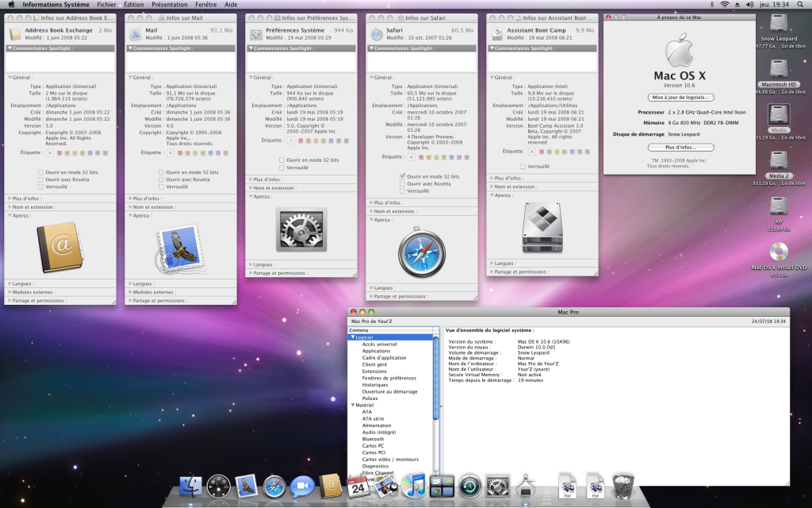The image size is (812, 508).
Task: Open the Fichier menu
Action: coord(106,5)
